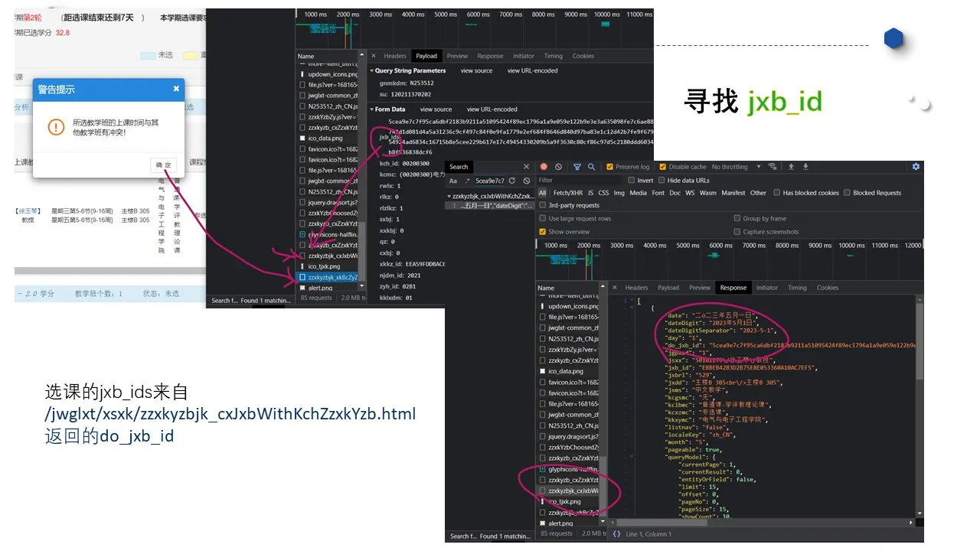
Task: Close request details pane in upper DevTools
Action: tap(374, 56)
